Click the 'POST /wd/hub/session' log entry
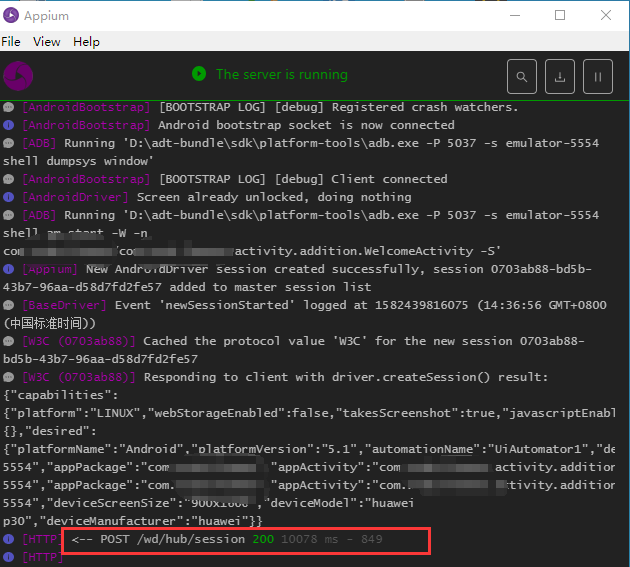This screenshot has width=630, height=567. point(172,539)
